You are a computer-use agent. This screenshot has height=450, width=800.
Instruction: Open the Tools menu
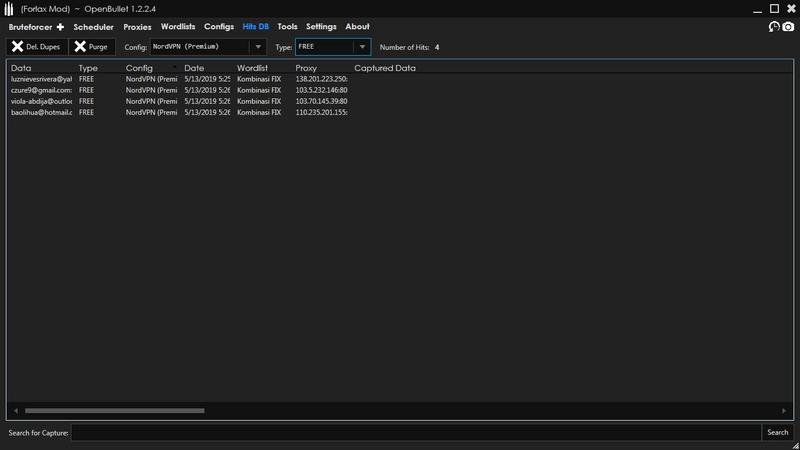[x=287, y=27]
